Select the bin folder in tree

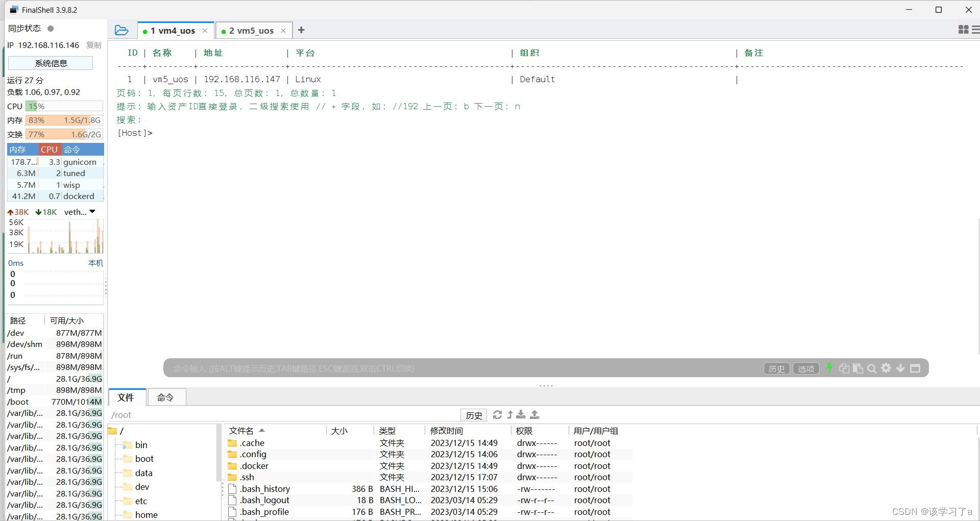[x=135, y=445]
